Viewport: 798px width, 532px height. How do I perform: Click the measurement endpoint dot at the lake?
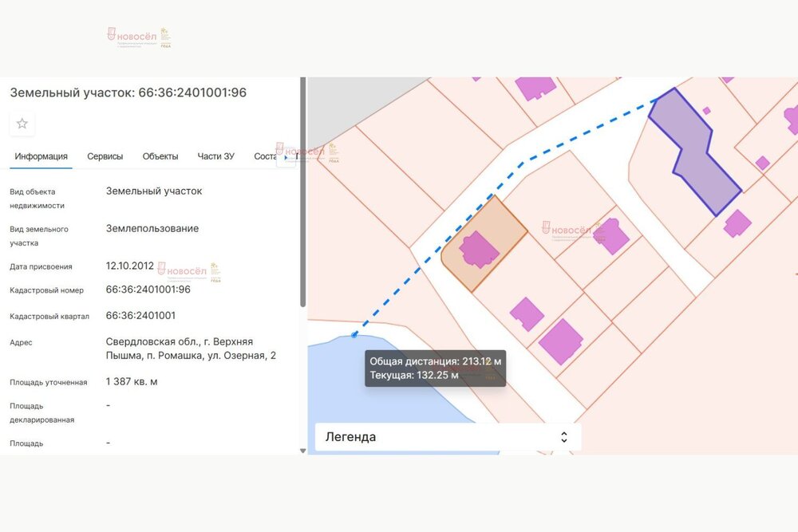354,335
